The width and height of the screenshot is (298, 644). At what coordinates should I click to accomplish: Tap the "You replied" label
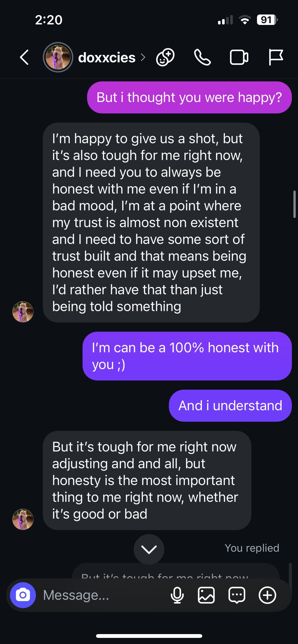coord(252,548)
